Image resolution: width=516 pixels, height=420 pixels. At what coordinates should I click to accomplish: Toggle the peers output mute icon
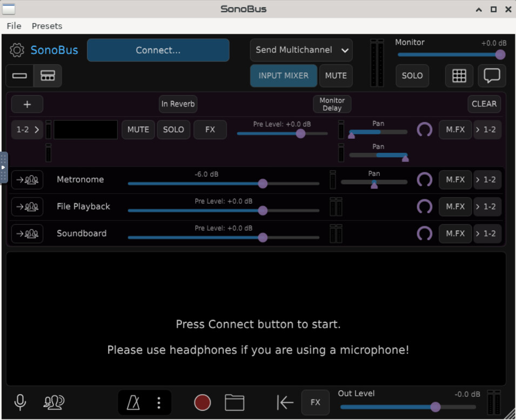click(x=54, y=402)
